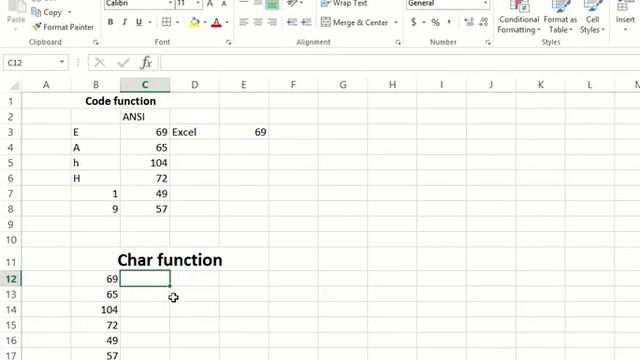This screenshot has width=640, height=360.
Task: Select row 12 header
Action: (x=11, y=279)
